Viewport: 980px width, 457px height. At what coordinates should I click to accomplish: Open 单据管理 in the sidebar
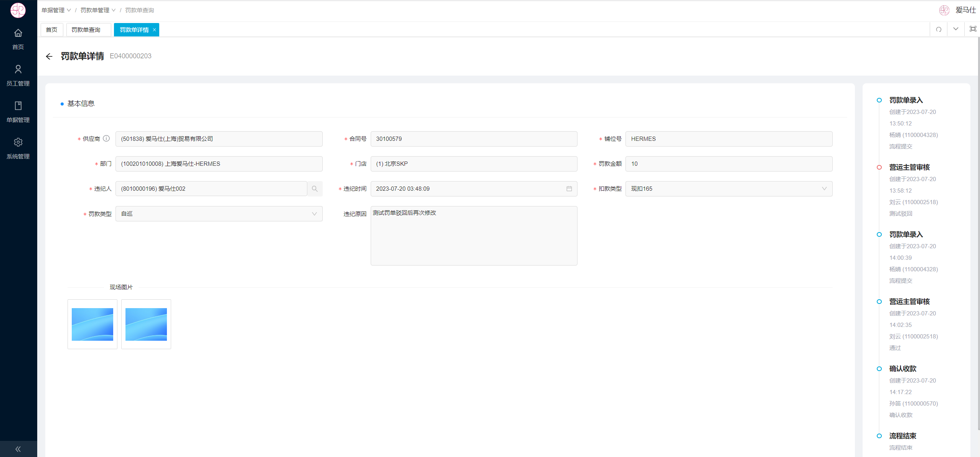click(18, 112)
